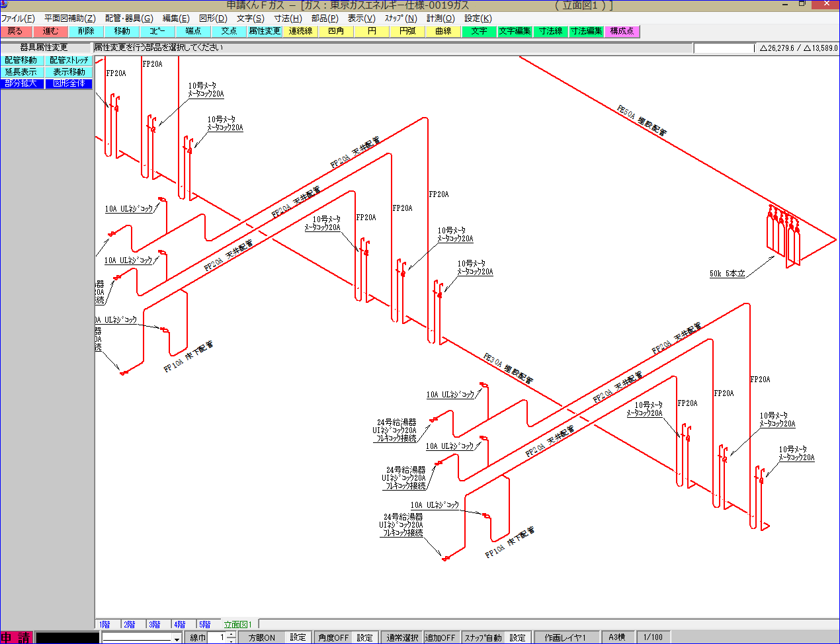The image size is (840, 644).
Task: Click the 配管ストレッチ pipe stretch button
Action: (x=69, y=60)
